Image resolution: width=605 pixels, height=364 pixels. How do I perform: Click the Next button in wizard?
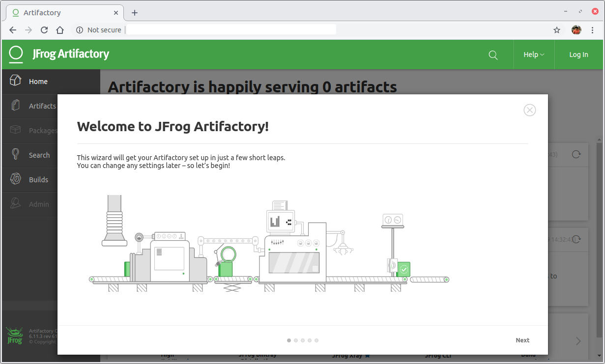click(522, 340)
